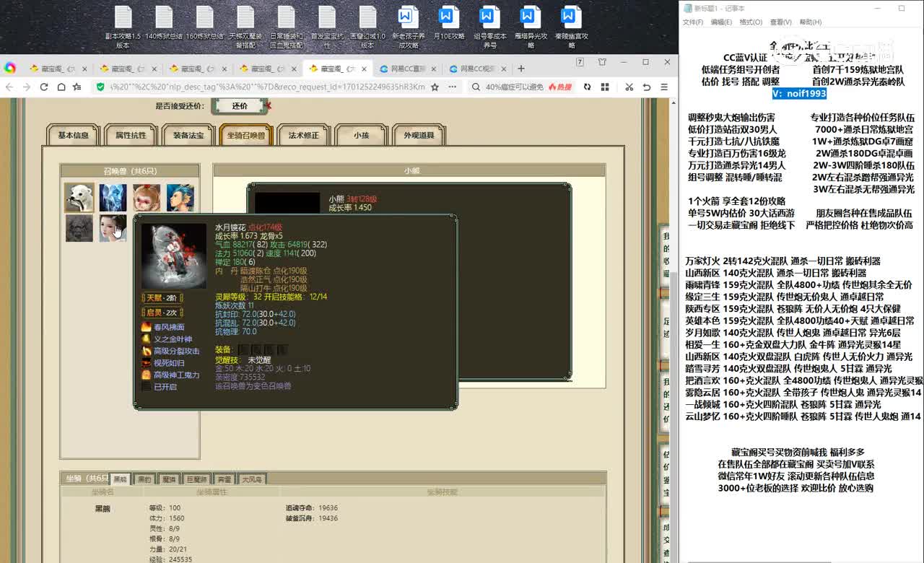Screen dimensions: 924x563
Task: Open the 外观道具 tab
Action: [419, 135]
